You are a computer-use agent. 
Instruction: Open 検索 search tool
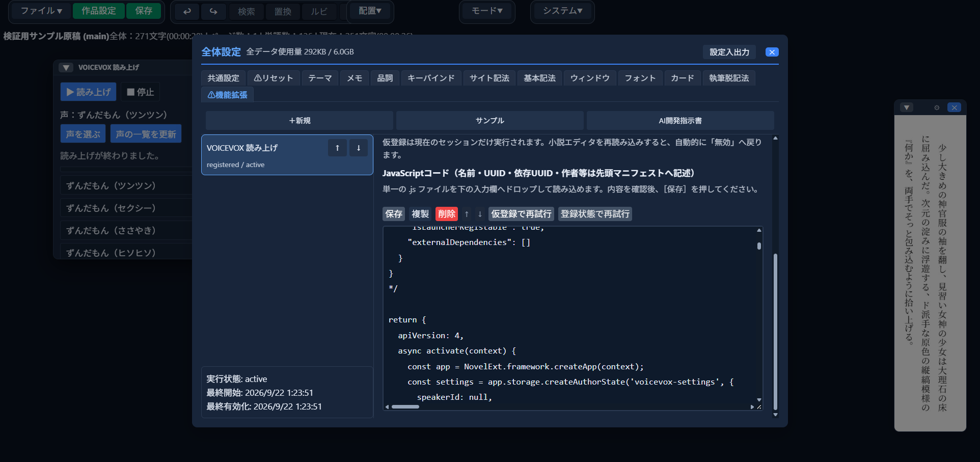pos(247,11)
